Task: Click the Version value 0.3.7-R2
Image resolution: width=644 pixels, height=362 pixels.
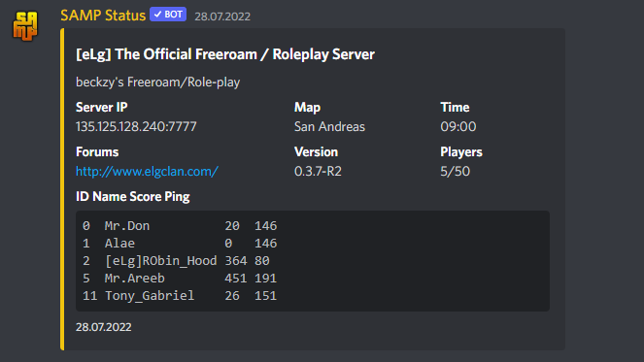Action: [x=318, y=171]
